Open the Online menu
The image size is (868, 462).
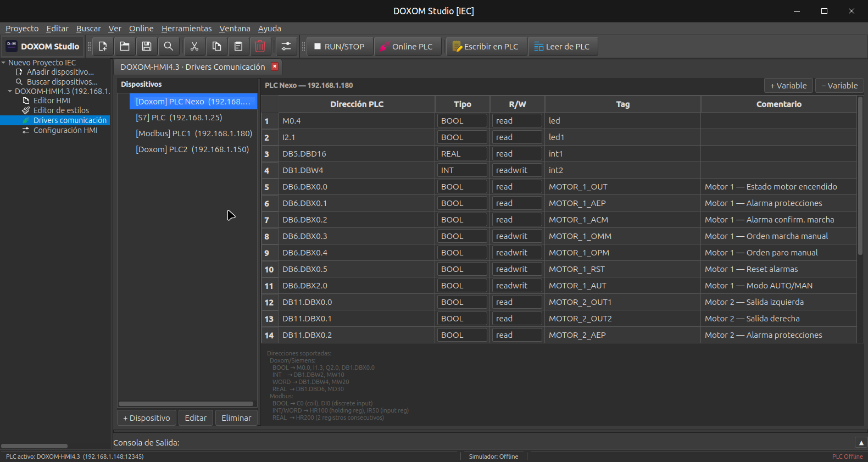[141, 29]
